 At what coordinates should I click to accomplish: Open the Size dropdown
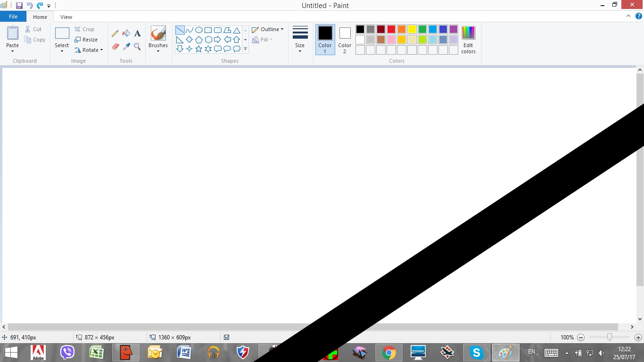[x=300, y=39]
